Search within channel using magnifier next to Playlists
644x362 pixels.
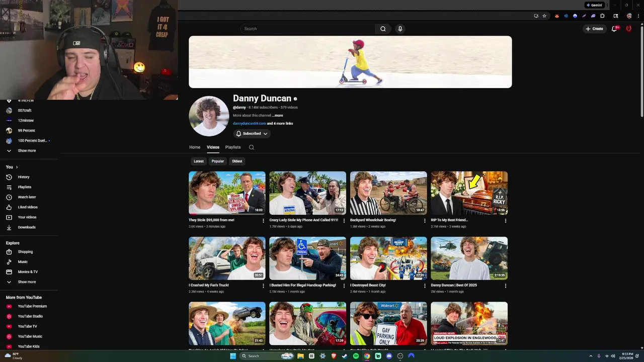[x=252, y=147]
